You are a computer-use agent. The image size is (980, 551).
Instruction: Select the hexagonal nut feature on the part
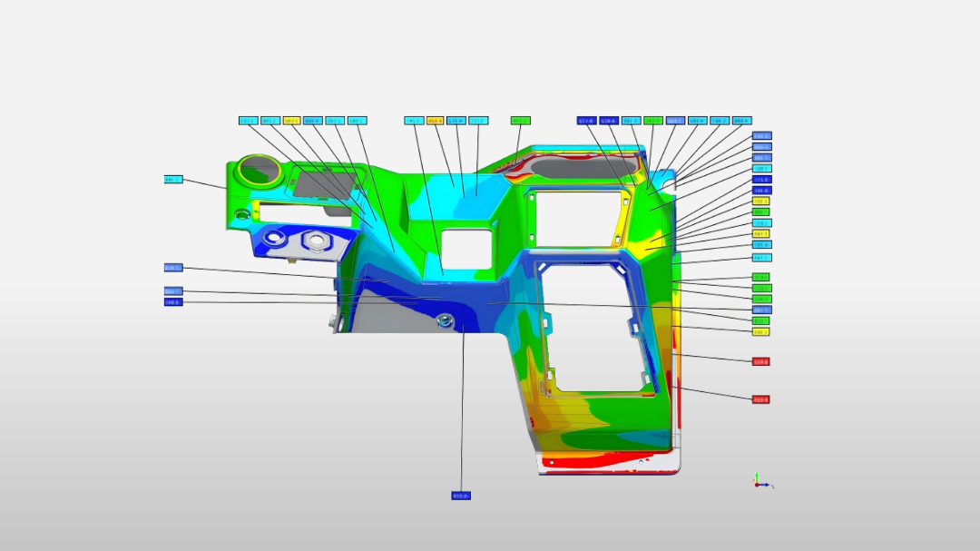[314, 240]
